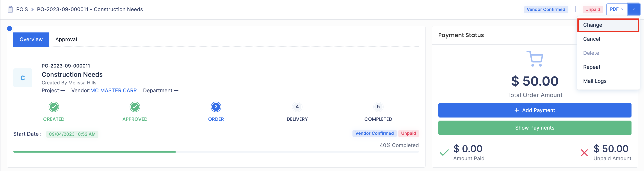Image resolution: width=644 pixels, height=171 pixels.
Task: Click the clipboard icon beside PO'S
Action: [x=10, y=9]
